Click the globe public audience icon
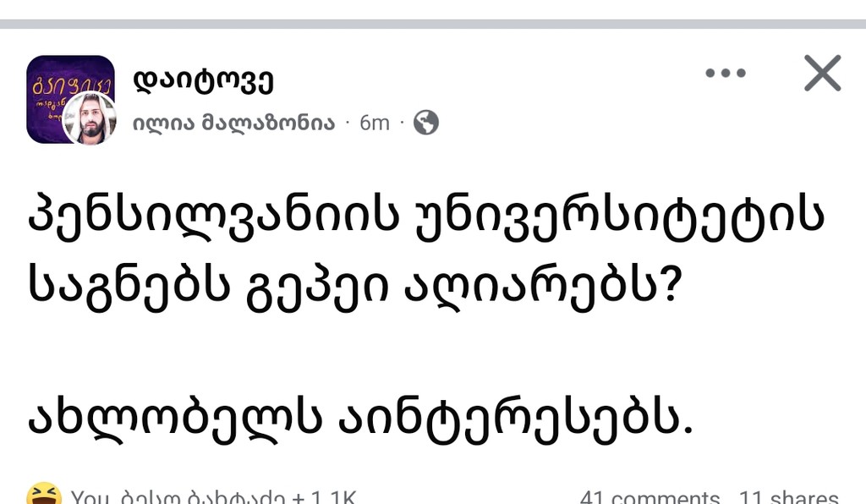The height and width of the screenshot is (504, 866). 425,123
